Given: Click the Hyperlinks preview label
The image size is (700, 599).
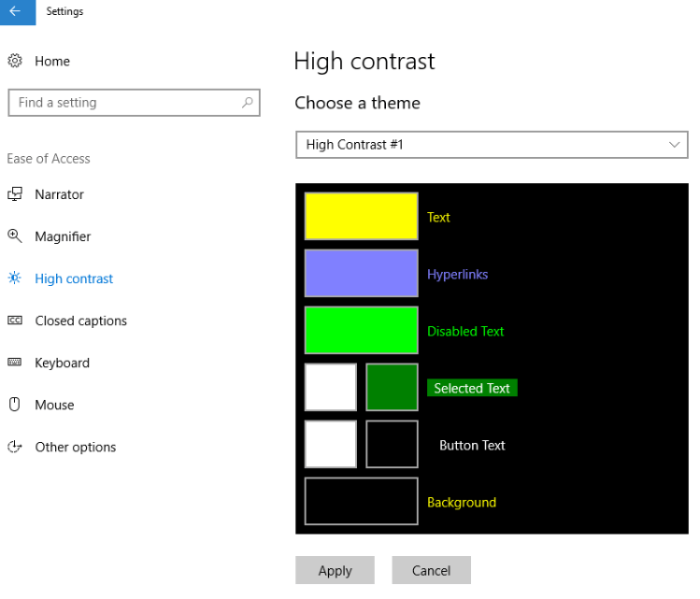Looking at the screenshot, I should tap(457, 275).
